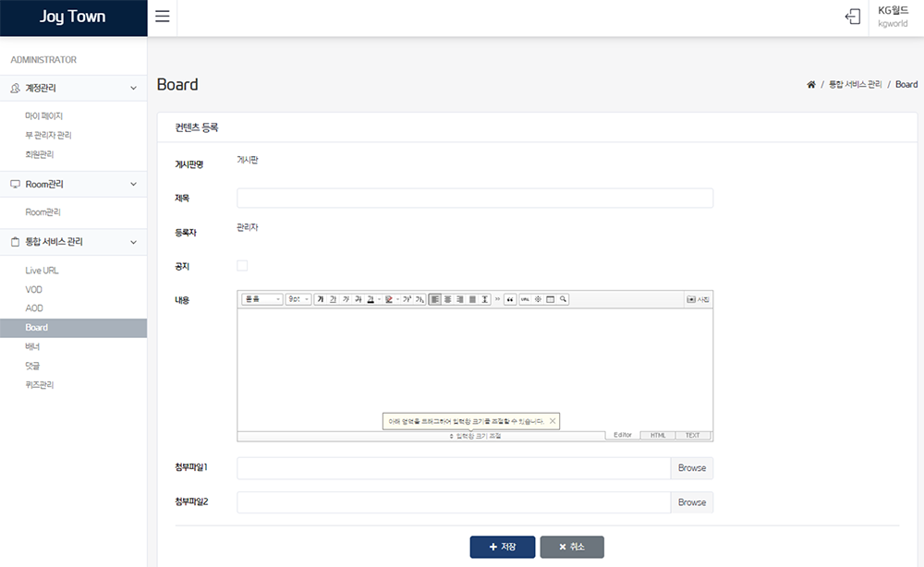Click the hamburger menu icon

162,18
